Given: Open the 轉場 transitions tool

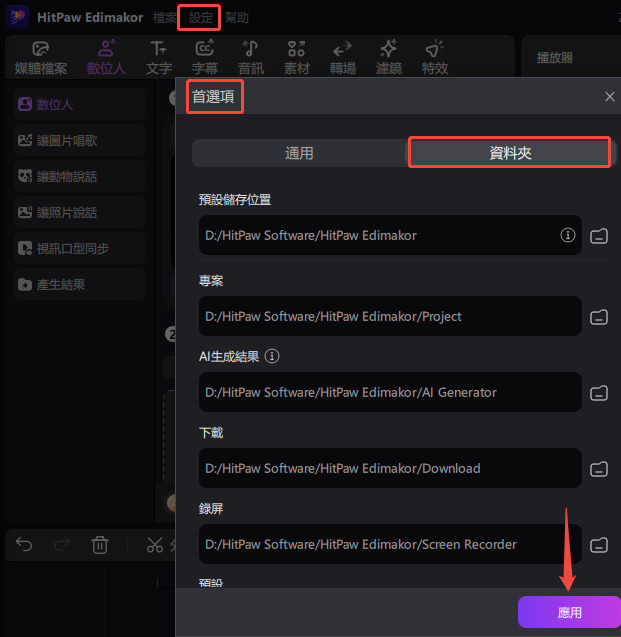Looking at the screenshot, I should [343, 58].
